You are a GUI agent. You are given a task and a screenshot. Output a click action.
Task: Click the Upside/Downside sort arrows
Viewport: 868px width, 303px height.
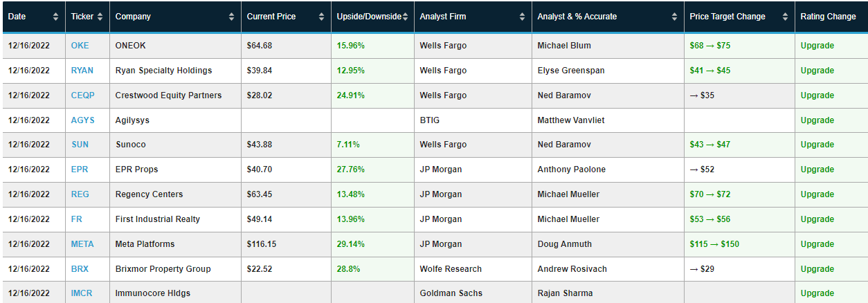tap(407, 17)
